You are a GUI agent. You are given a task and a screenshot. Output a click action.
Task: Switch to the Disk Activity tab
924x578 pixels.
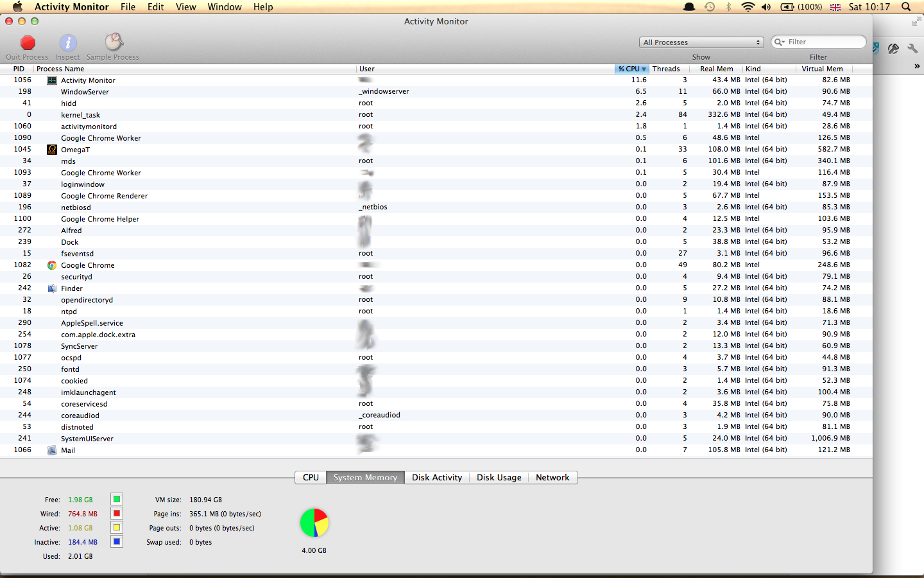437,477
